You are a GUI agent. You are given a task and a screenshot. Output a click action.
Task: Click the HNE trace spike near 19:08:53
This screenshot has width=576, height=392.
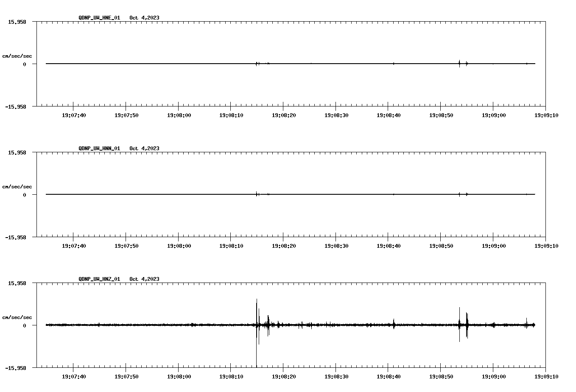pyautogui.click(x=459, y=64)
